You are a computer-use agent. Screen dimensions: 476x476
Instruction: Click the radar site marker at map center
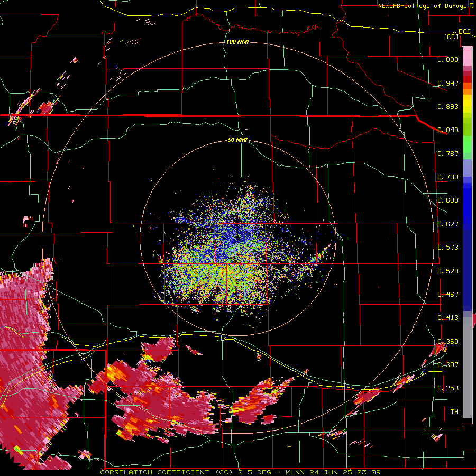coord(237,238)
